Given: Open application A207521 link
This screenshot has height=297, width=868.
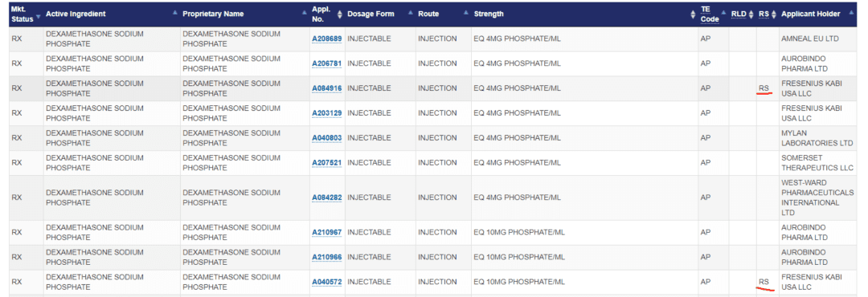Looking at the screenshot, I should pos(326,163).
